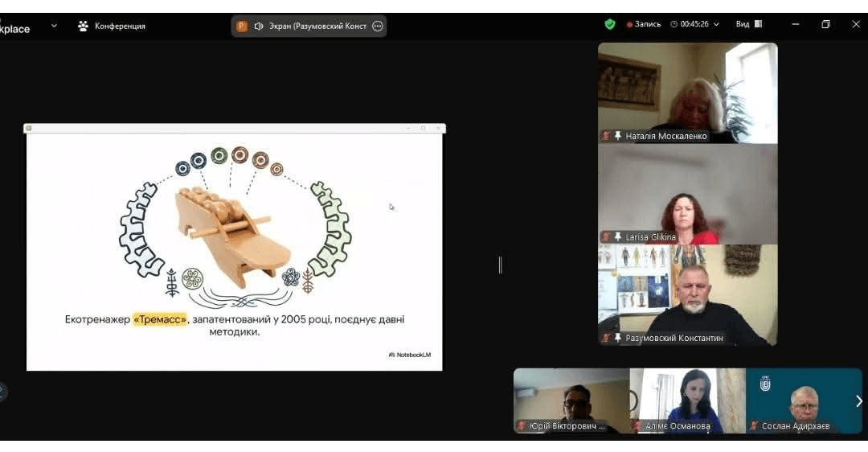868x452 pixels.
Task: Select Аліме Османова video thumbnail
Action: [x=687, y=401]
